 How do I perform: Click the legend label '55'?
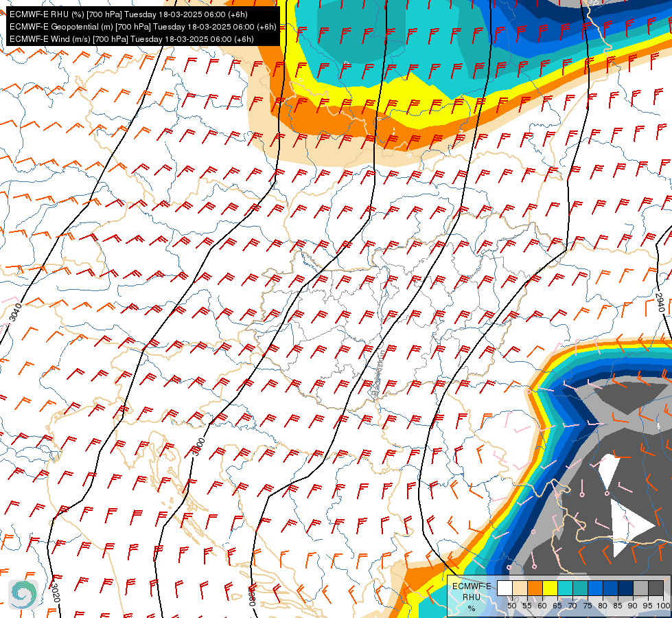click(x=526, y=606)
